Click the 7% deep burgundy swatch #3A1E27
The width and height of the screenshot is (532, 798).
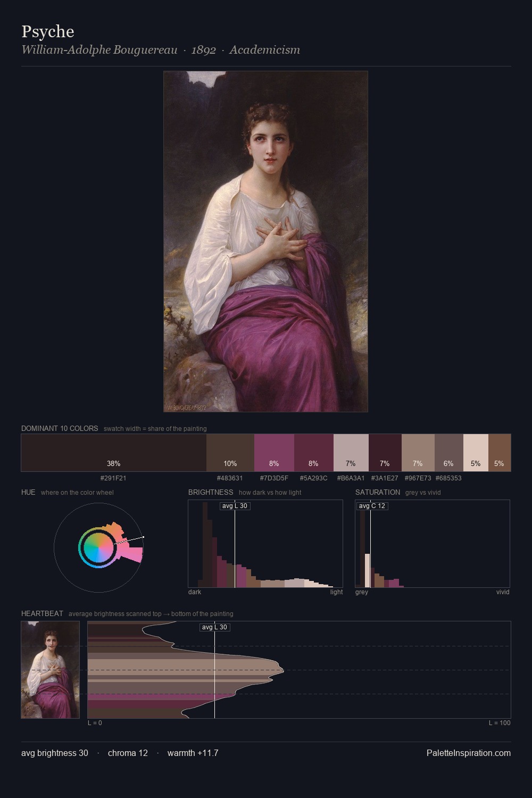pos(385,453)
